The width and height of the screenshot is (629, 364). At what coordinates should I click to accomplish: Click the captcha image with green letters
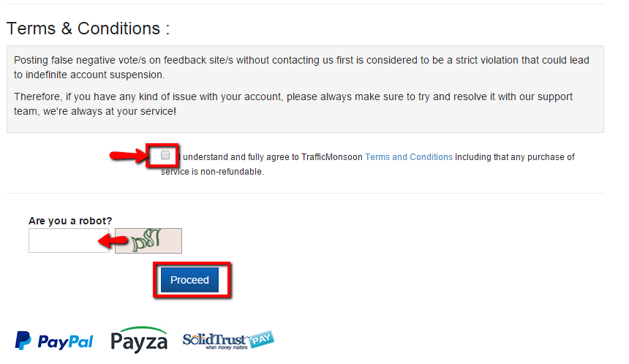tap(148, 240)
